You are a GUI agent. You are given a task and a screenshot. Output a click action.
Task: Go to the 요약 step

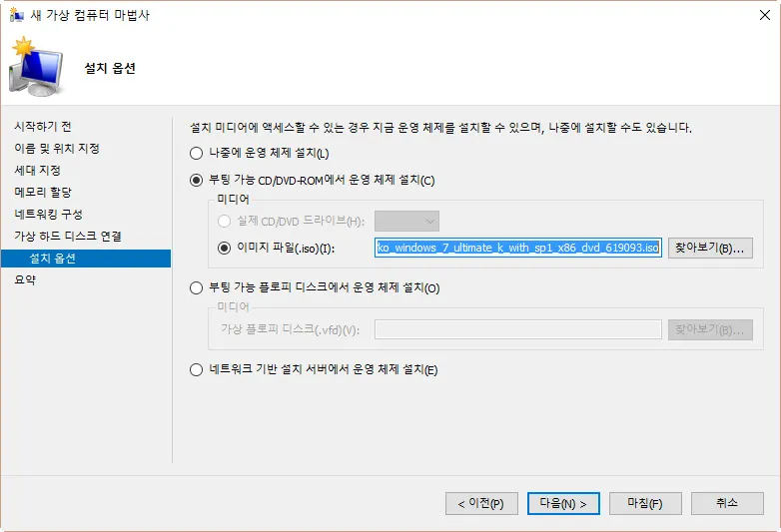[x=25, y=279]
